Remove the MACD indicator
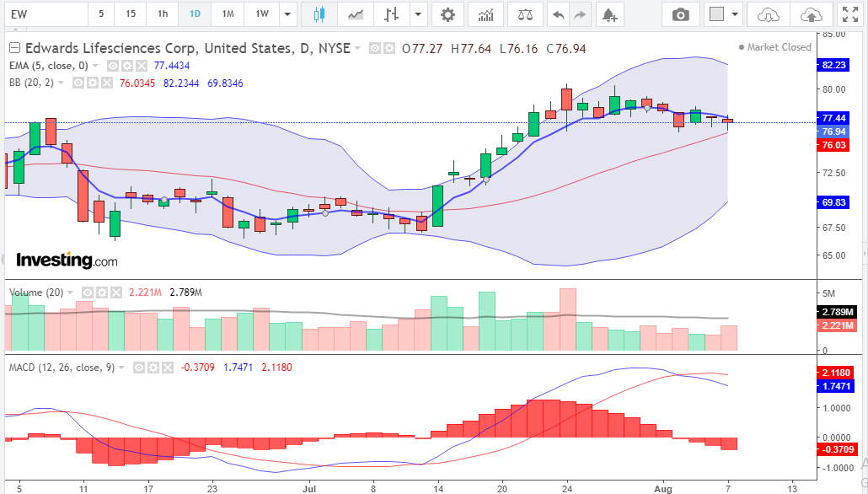 [x=168, y=368]
